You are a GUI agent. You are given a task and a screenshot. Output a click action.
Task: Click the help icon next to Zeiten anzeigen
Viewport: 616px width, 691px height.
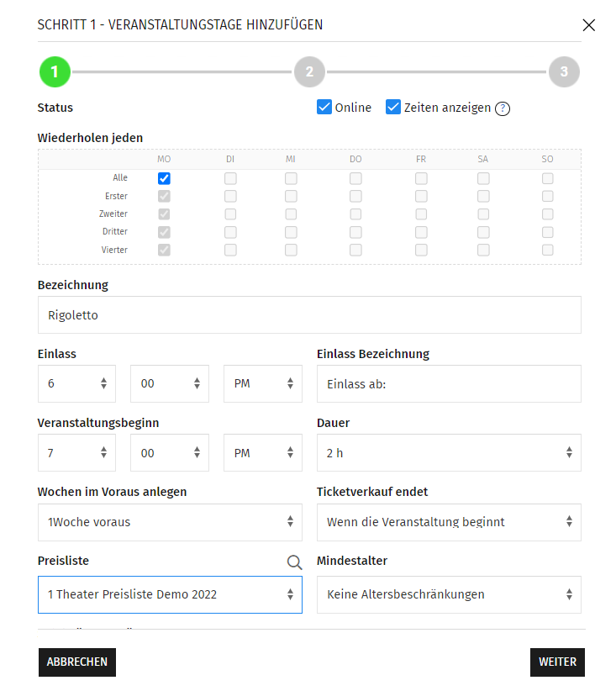[503, 108]
